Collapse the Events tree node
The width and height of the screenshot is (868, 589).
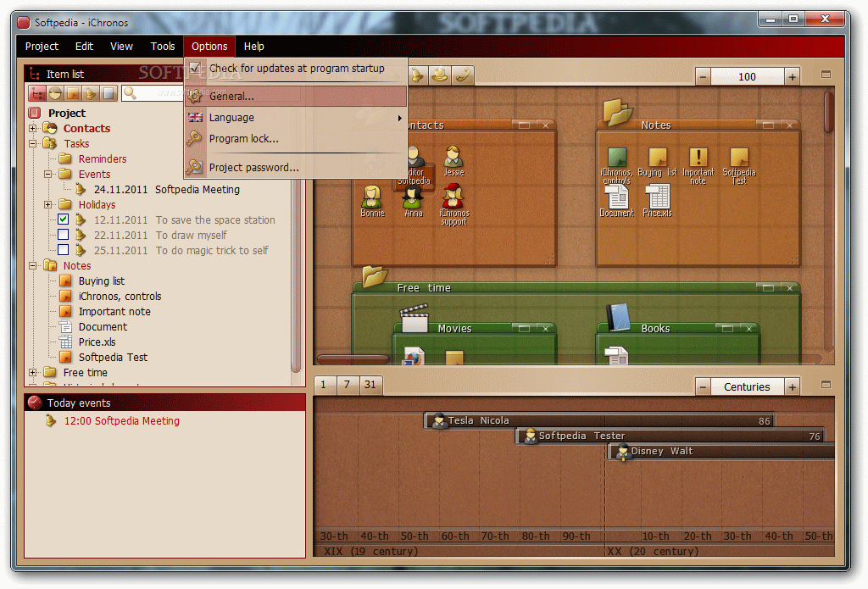click(x=48, y=174)
